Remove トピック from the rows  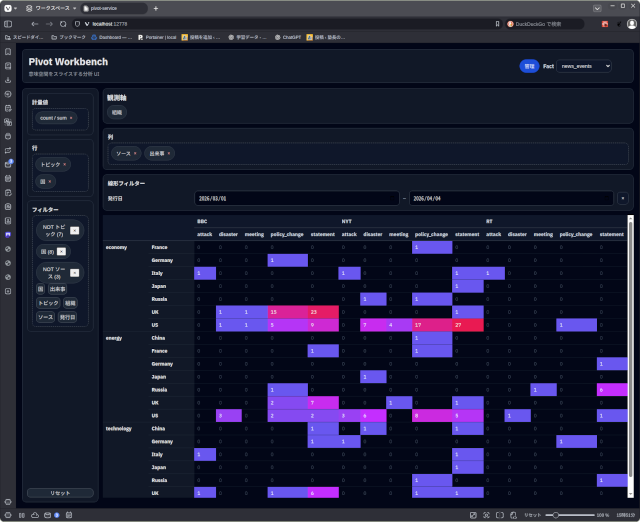pos(65,164)
